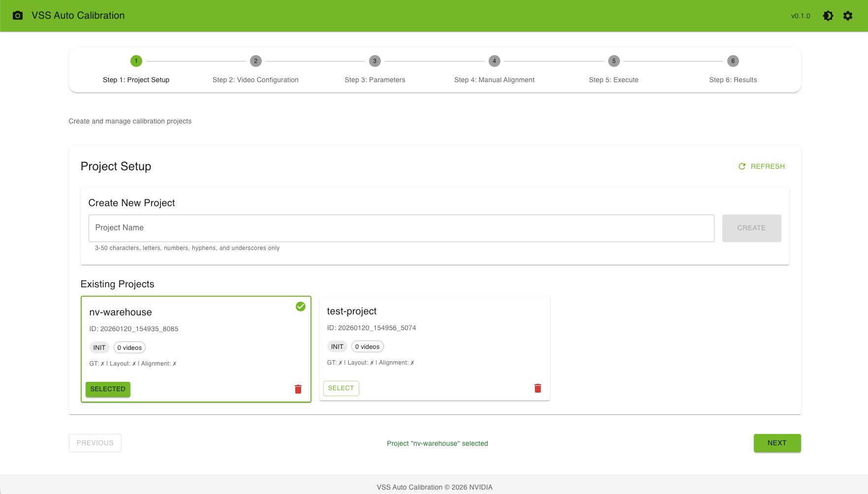This screenshot has width=868, height=494.
Task: Click the INIT status chip on test-project
Action: (x=337, y=346)
